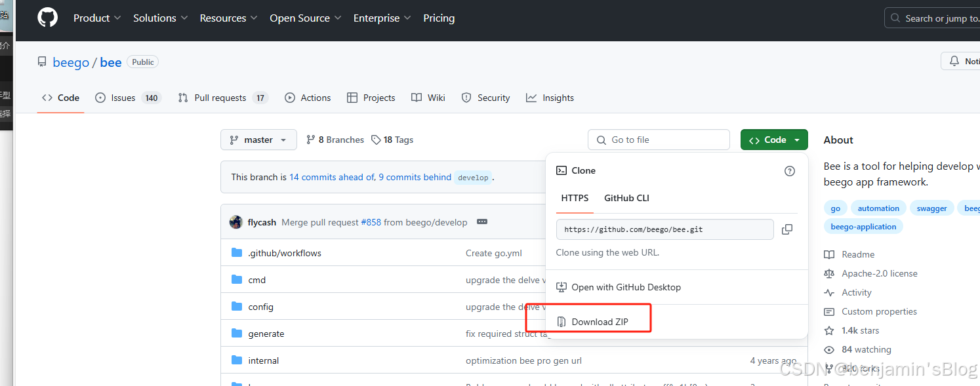
Task: Click the go topic tag
Action: [x=835, y=208]
